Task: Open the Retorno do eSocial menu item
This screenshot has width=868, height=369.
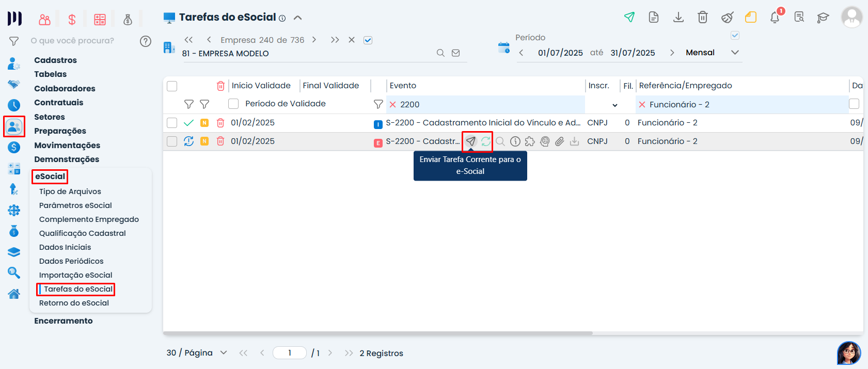Action: 74,303
